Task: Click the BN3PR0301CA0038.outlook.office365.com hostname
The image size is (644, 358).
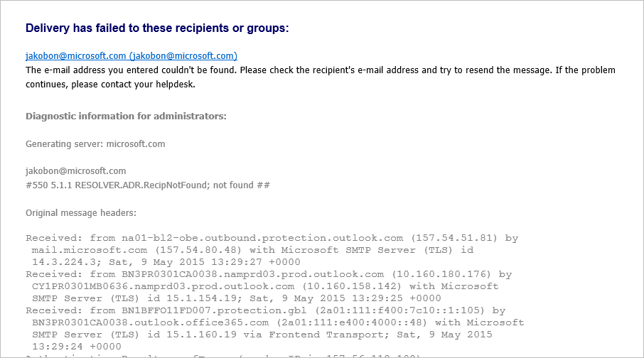Action: tap(150, 322)
